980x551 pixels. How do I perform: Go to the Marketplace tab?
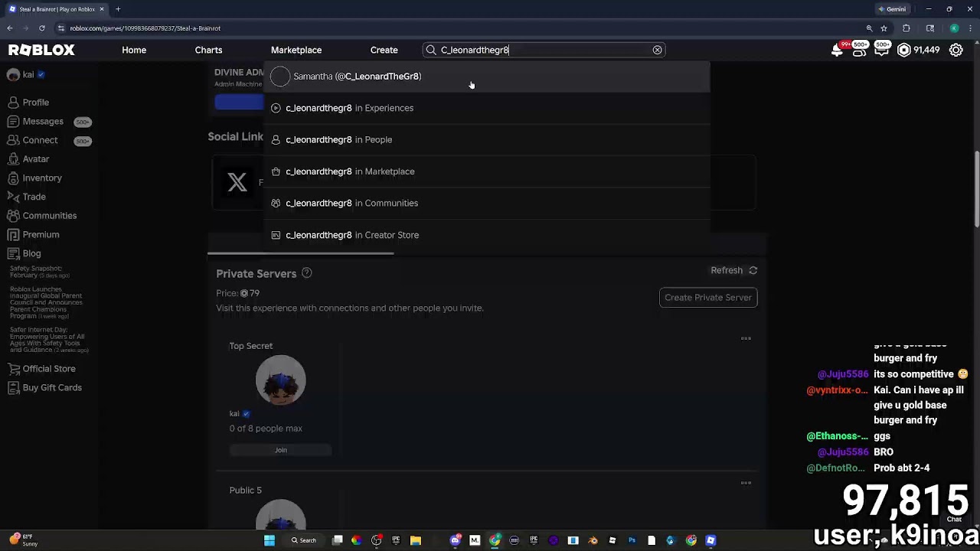pyautogui.click(x=296, y=50)
